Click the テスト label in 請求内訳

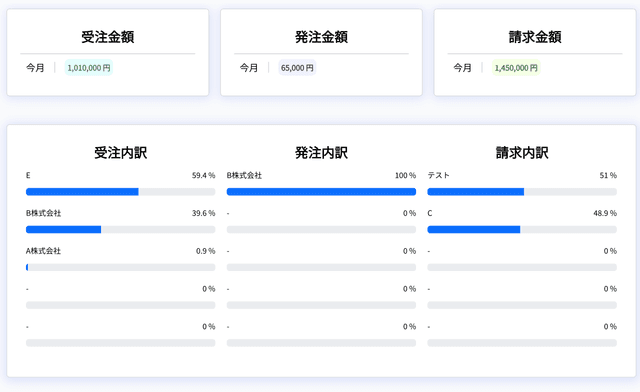click(438, 175)
